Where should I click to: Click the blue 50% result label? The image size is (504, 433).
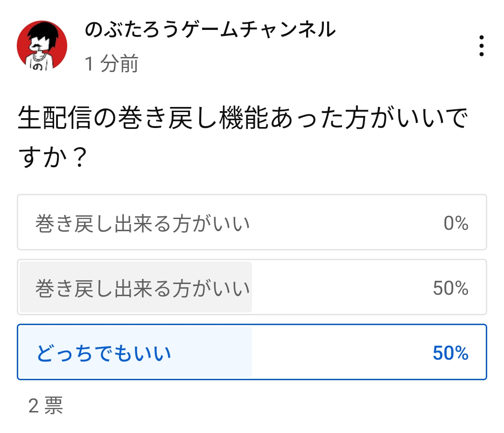450,354
